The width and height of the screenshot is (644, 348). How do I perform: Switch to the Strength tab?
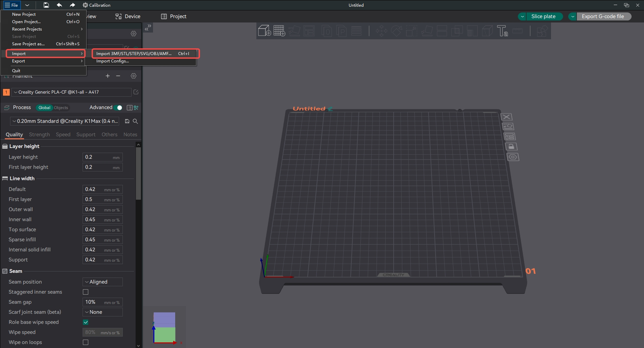[39, 135]
